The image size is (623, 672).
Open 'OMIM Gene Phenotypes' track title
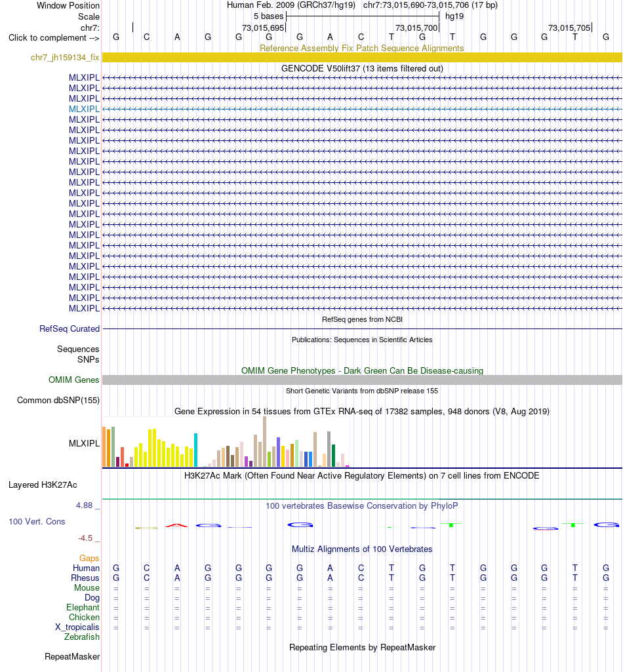point(362,370)
